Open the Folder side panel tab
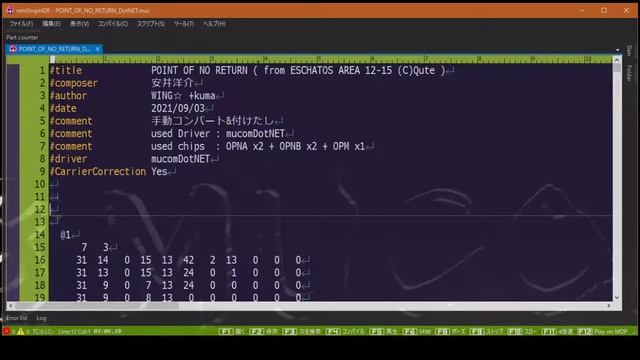The image size is (640, 360). click(629, 73)
